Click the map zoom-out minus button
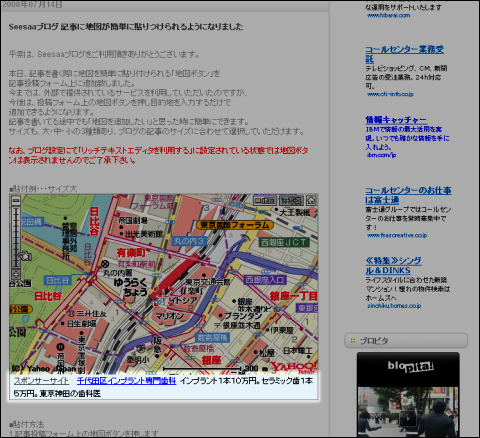The height and width of the screenshot is (438, 480). tap(16, 201)
